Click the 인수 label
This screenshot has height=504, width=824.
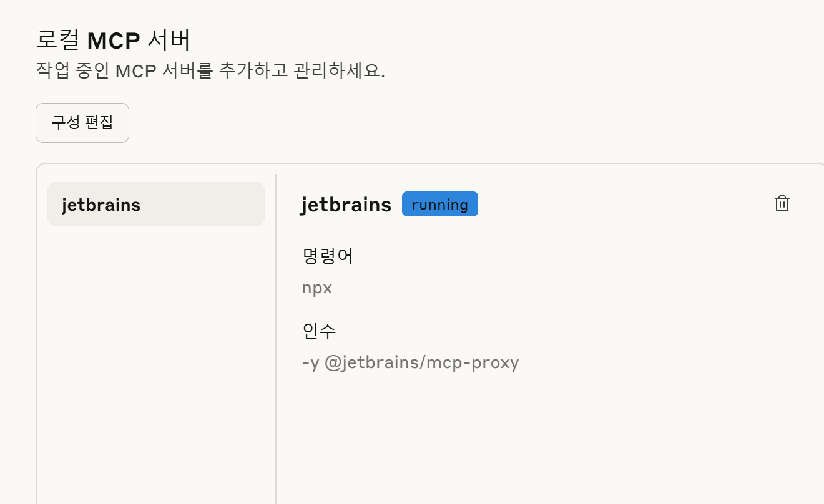point(319,331)
